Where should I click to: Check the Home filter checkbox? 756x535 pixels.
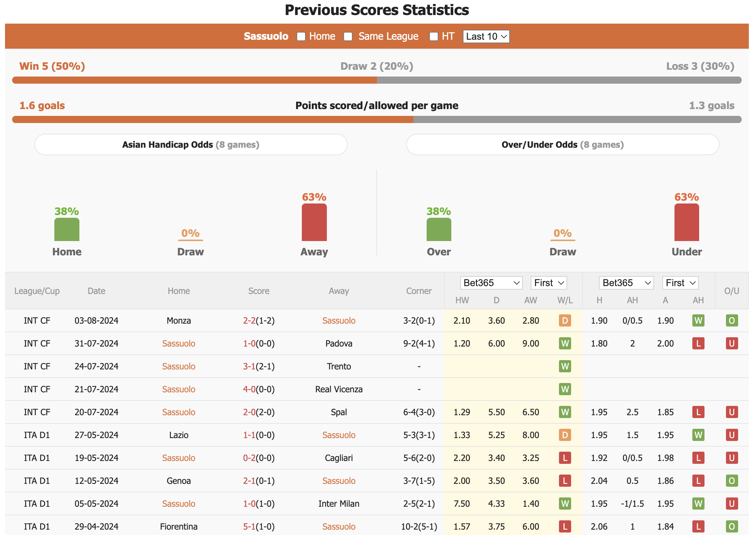(x=301, y=36)
